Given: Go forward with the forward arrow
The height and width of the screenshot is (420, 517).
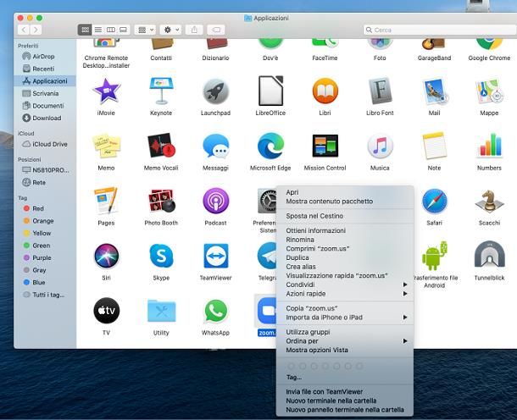Looking at the screenshot, I should [x=36, y=30].
